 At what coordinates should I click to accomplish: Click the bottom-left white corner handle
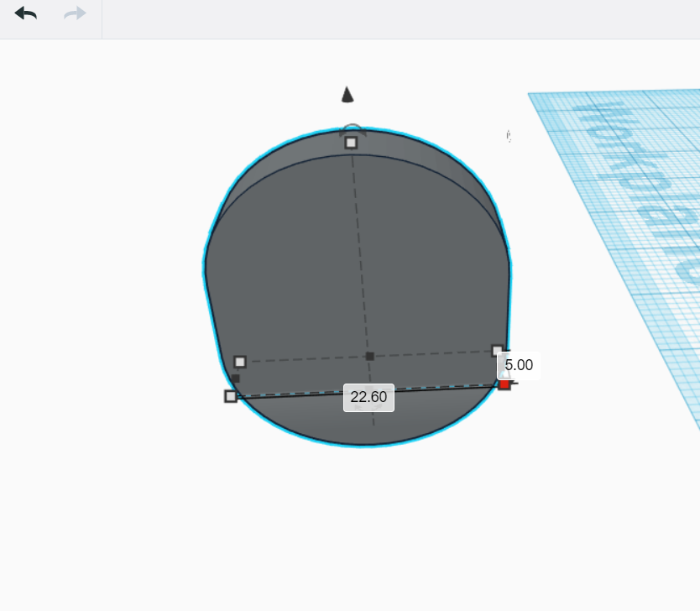tap(231, 395)
